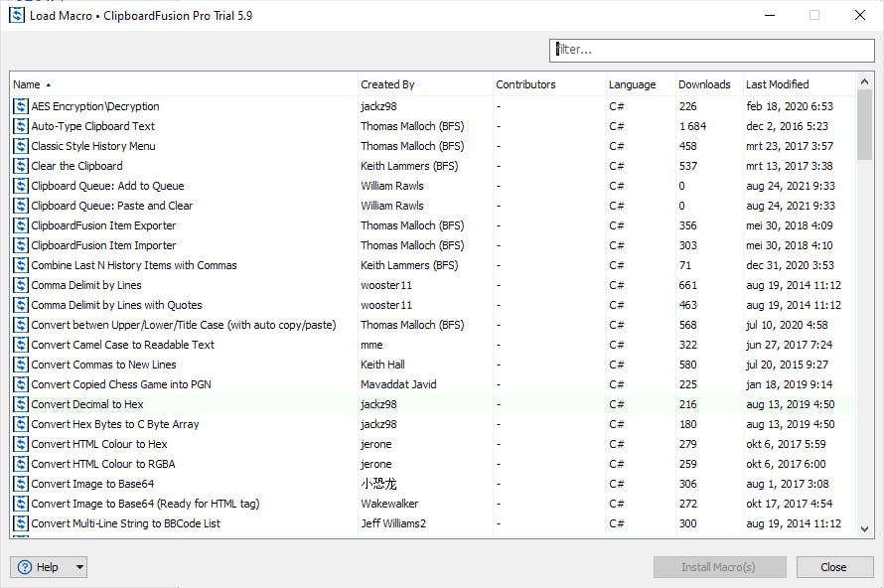The width and height of the screenshot is (884, 588).
Task: Click icon of Convert Camel Case to Readable Text
Action: pos(21,345)
